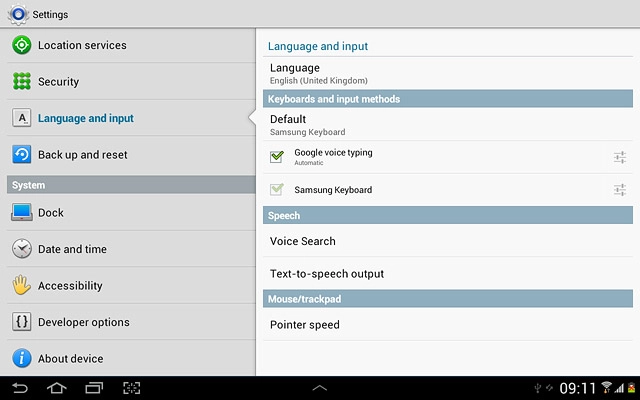Toggle the Samsung Keyboard checkbox

(x=277, y=190)
